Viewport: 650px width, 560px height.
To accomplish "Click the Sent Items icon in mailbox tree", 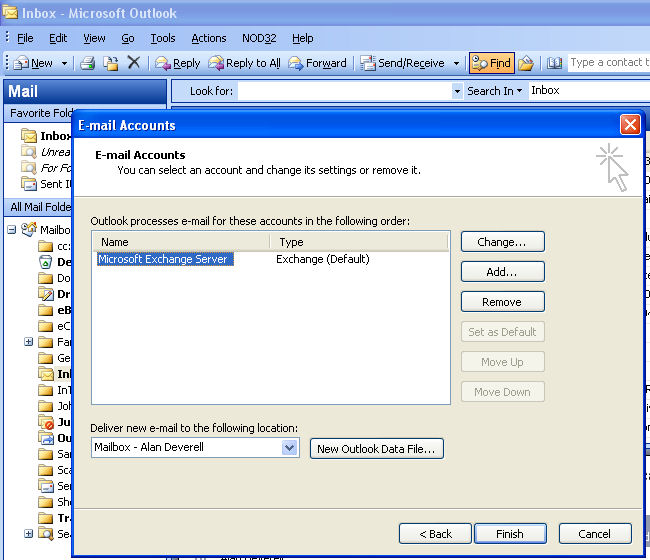I will pos(46,486).
